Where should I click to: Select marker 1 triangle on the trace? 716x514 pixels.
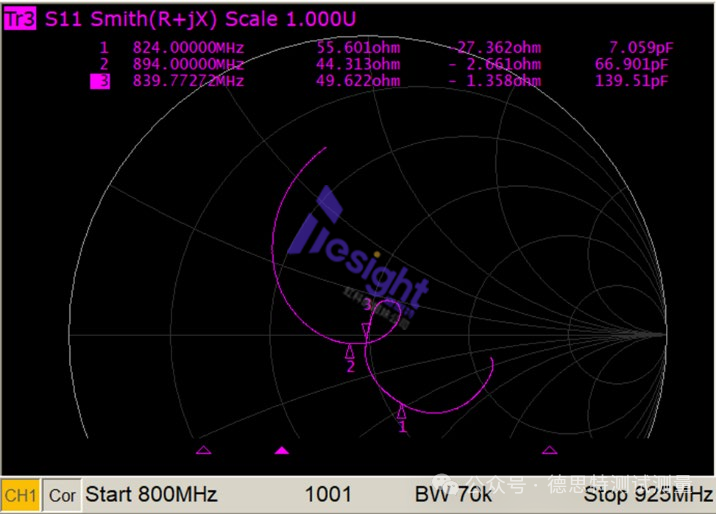401,412
